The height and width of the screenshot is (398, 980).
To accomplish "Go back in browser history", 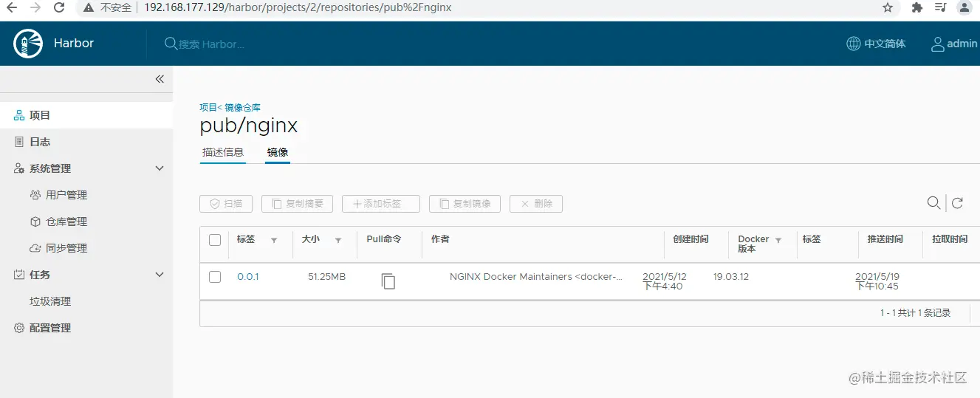I will click(11, 7).
